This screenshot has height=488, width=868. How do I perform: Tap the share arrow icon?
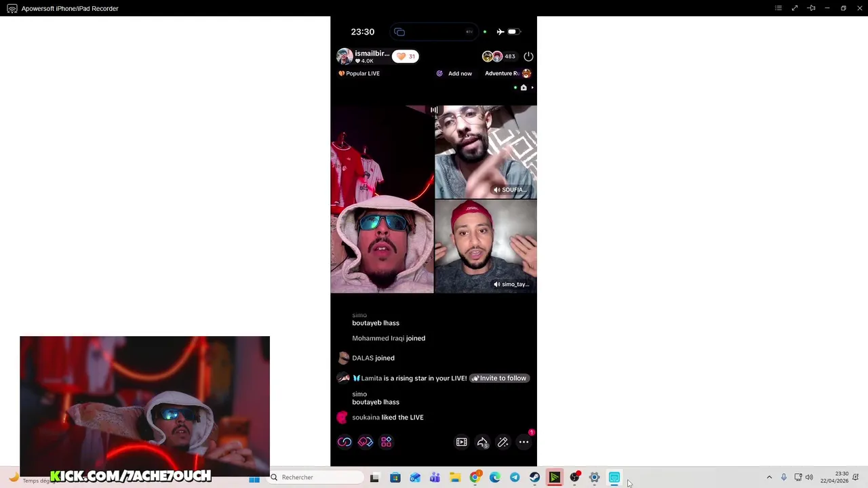coord(482,442)
